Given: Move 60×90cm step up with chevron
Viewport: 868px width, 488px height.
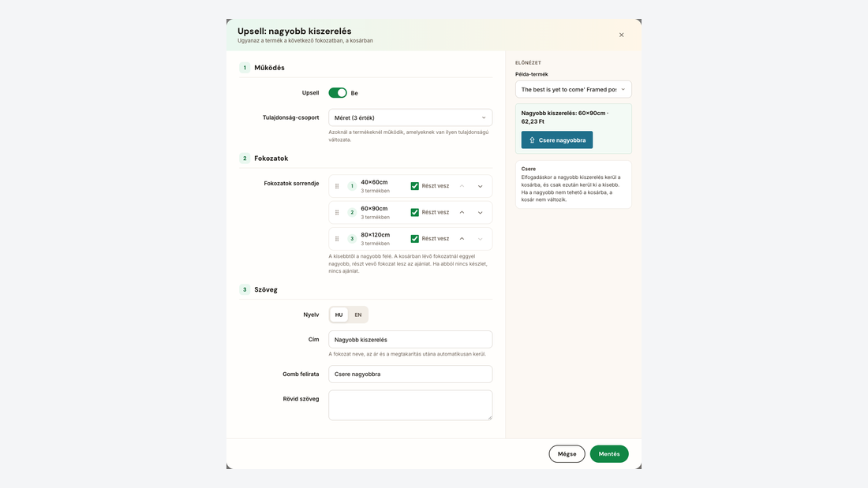Looking at the screenshot, I should point(462,212).
